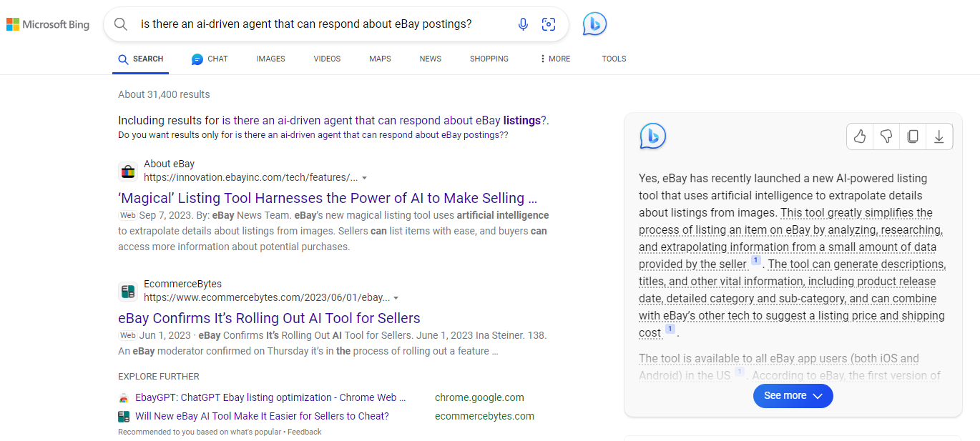Open citation 1 after 'shipping cost'
Screen dimensions: 980x441
pos(670,329)
